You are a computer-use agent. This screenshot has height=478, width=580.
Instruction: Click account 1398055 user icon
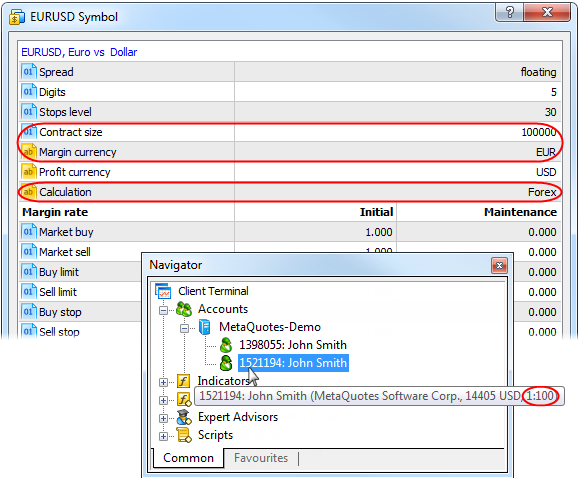coord(226,345)
